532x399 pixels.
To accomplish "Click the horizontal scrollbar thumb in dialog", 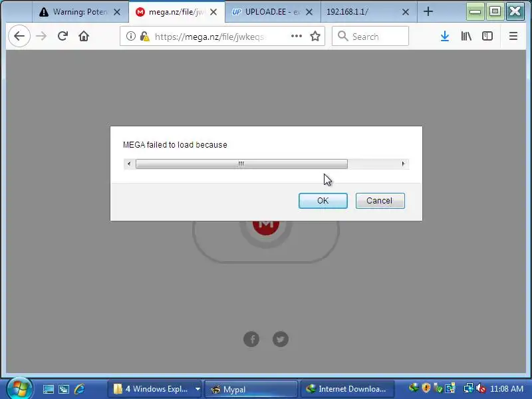I will [x=241, y=164].
